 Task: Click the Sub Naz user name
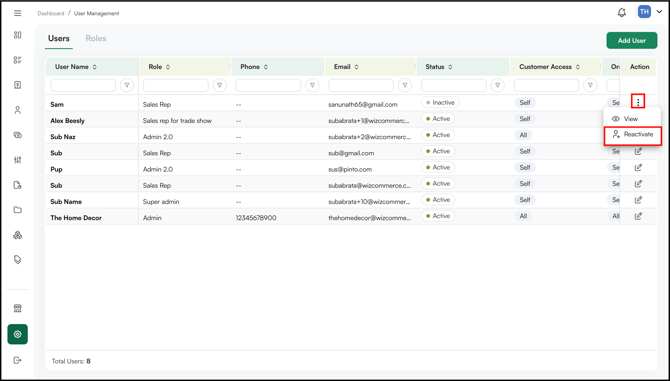pos(63,137)
